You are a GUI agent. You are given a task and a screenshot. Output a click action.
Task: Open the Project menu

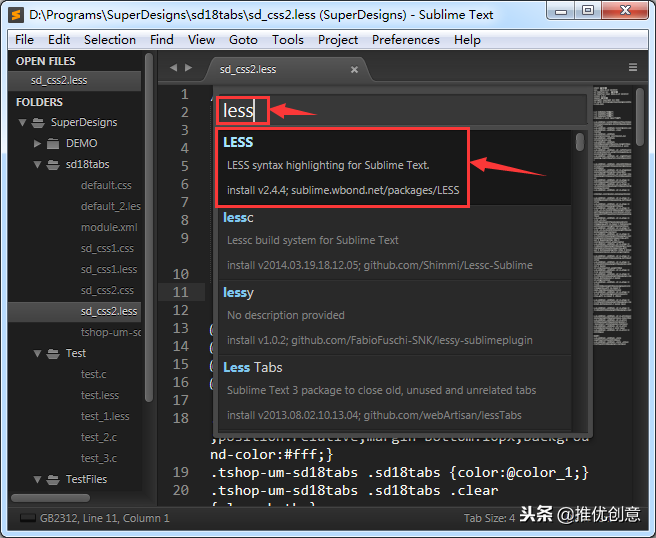pos(338,40)
